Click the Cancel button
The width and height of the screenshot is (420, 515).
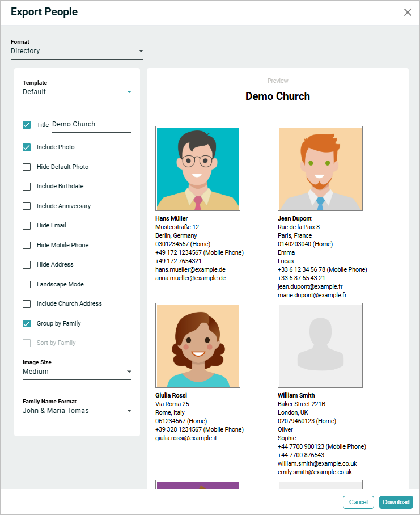358,502
